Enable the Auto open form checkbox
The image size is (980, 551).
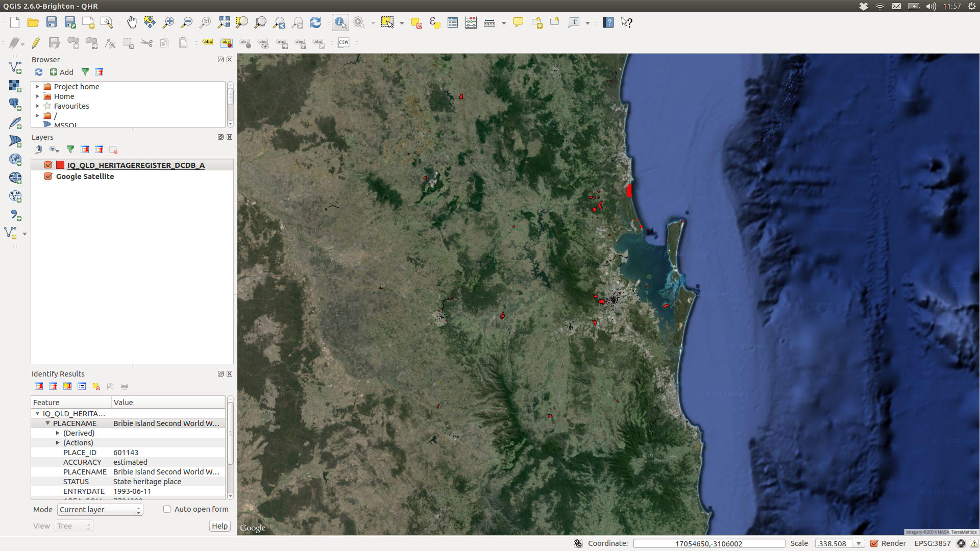point(167,509)
